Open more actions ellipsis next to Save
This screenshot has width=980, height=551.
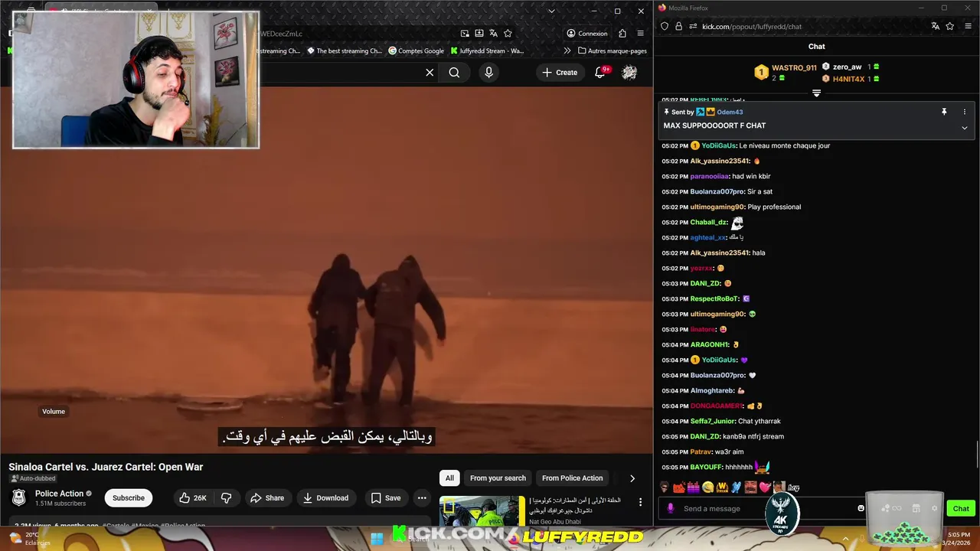pos(422,498)
